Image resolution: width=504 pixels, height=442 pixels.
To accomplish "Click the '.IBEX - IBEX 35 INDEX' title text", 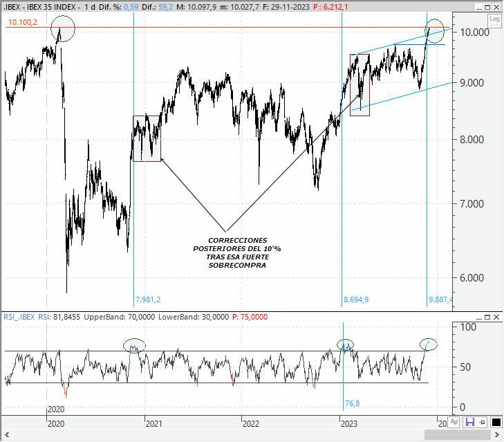I will coord(39,7).
